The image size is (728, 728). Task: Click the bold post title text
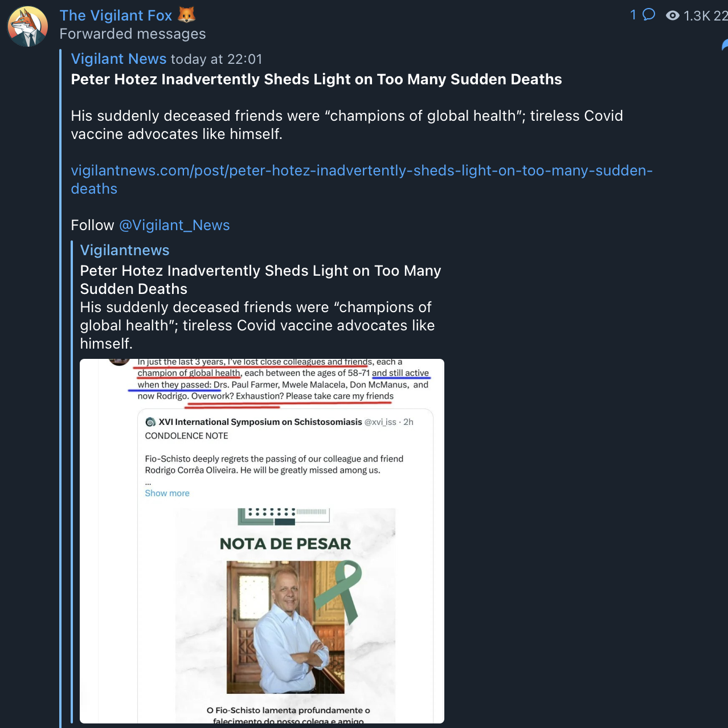[x=316, y=79]
